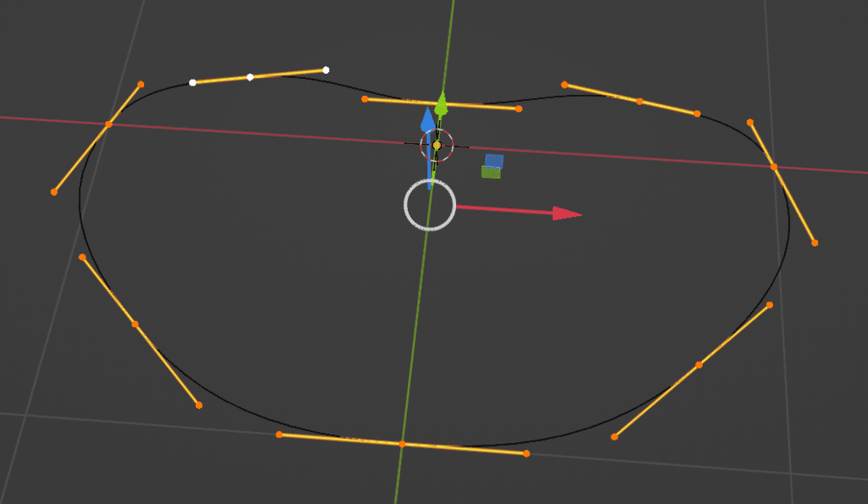Select the lower handle of the far-left control point
Image resolution: width=868 pixels, height=504 pixels.
point(54,192)
